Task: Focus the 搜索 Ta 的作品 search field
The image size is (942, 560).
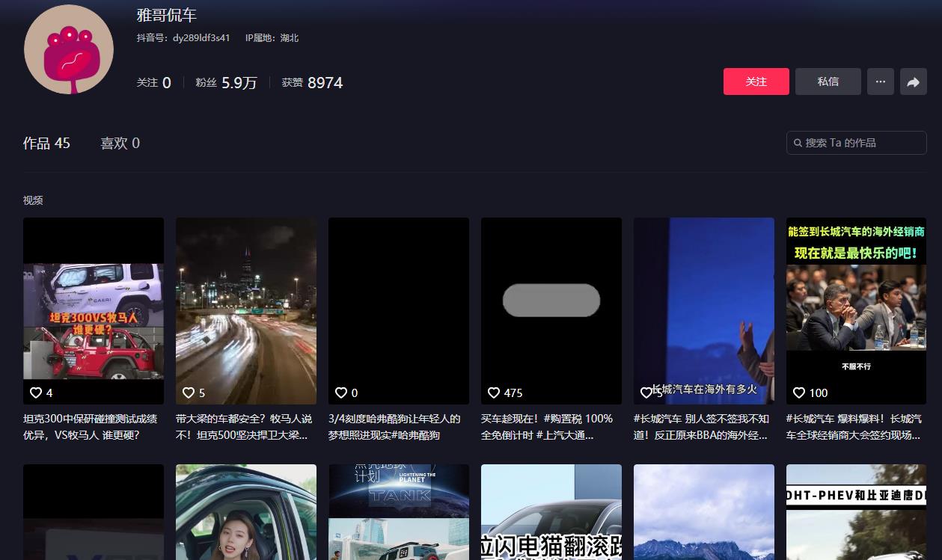Action: [x=857, y=143]
